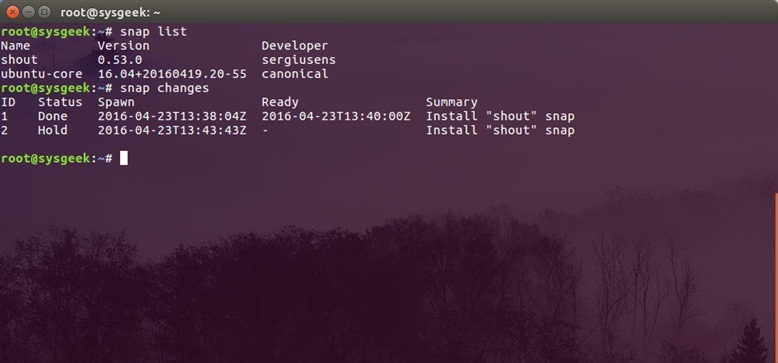This screenshot has width=778, height=363.
Task: Minimize the terminal window
Action: coord(28,12)
